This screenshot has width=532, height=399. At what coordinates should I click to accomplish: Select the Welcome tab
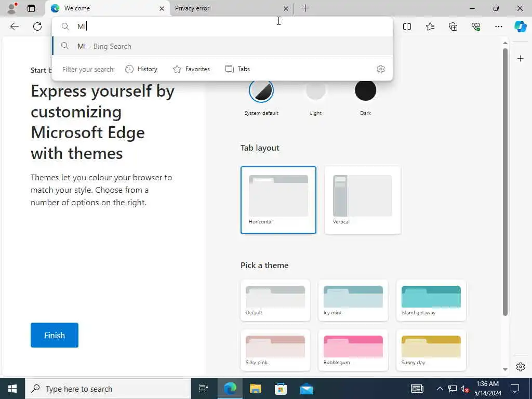pos(108,8)
